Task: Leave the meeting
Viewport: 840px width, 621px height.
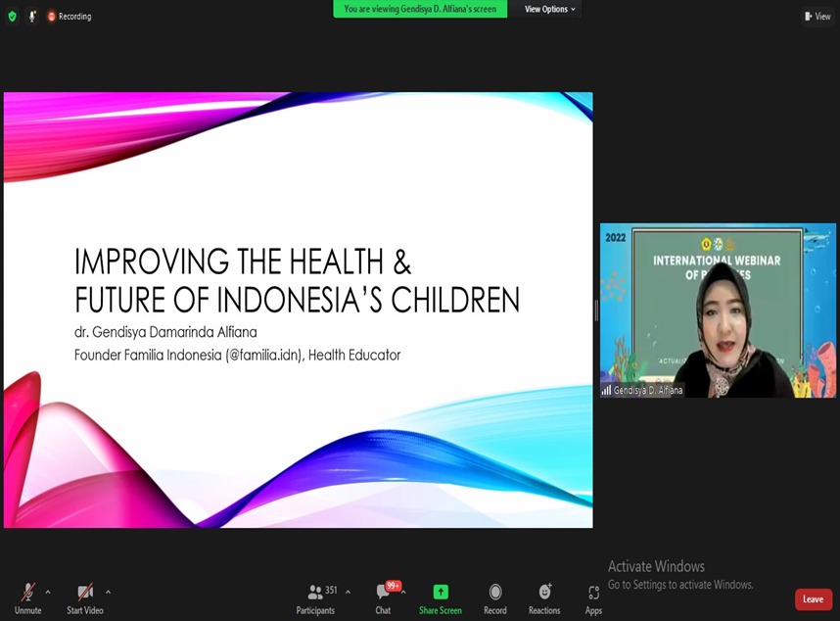Action: 813,599
